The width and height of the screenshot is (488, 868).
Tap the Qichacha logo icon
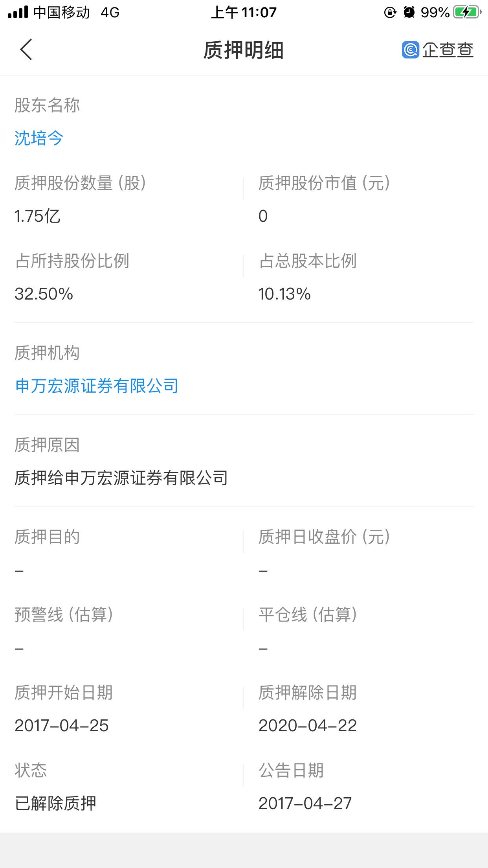410,50
